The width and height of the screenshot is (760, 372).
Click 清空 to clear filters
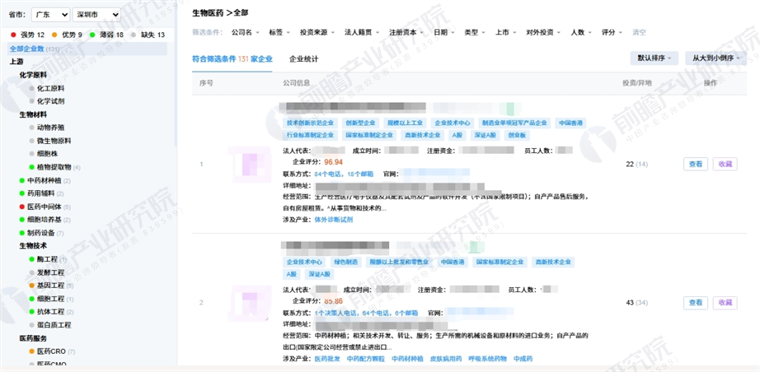pyautogui.click(x=639, y=32)
